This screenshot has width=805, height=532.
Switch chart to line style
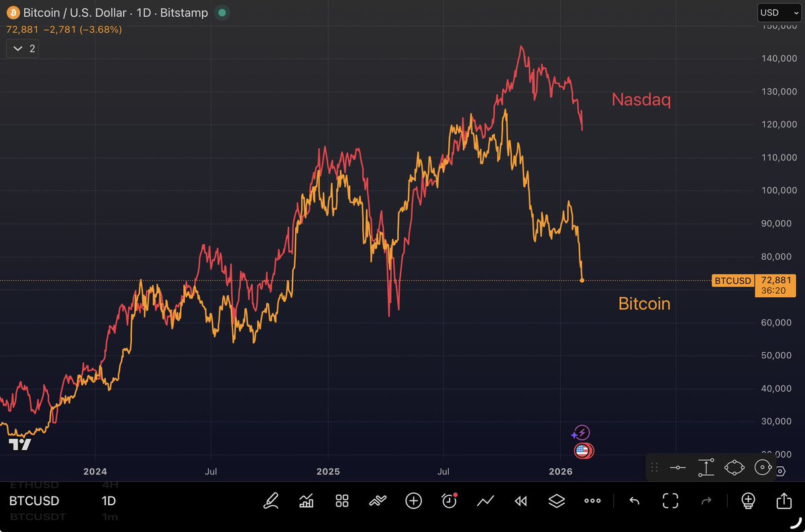pyautogui.click(x=485, y=500)
